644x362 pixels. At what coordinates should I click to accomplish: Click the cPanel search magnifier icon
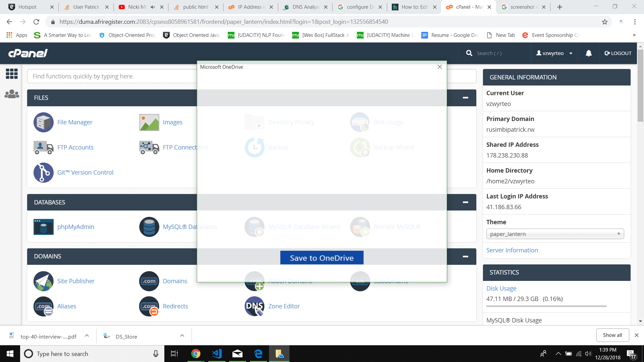[469, 53]
